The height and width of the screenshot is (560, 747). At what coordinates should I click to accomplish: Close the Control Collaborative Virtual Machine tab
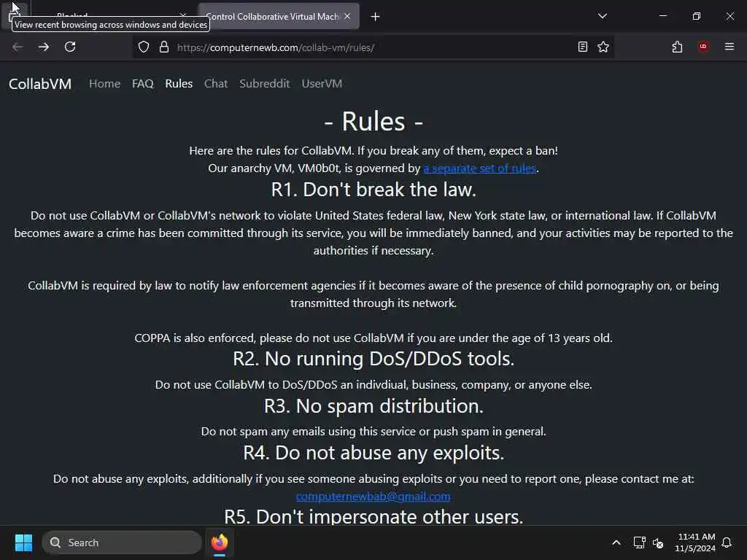coord(347,16)
